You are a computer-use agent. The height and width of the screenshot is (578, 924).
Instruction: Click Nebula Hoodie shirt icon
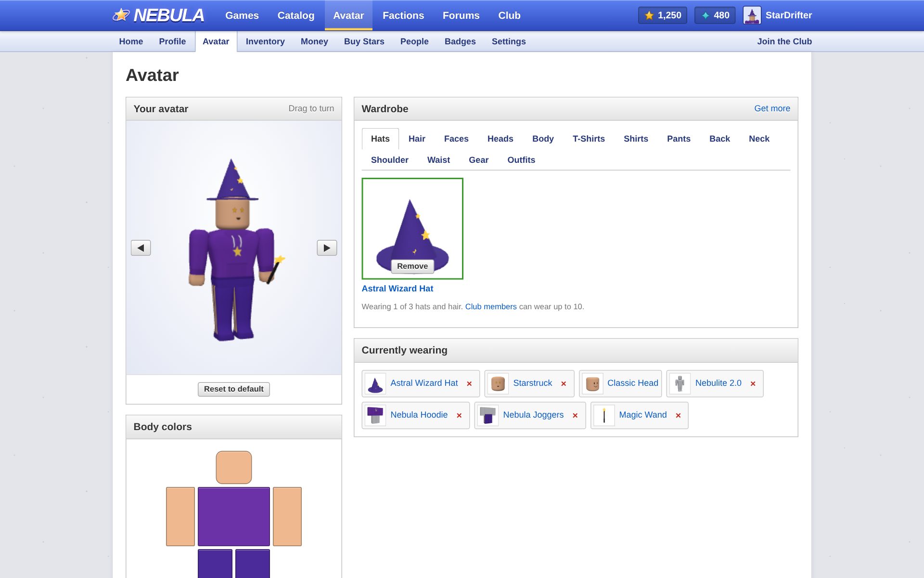[375, 415]
